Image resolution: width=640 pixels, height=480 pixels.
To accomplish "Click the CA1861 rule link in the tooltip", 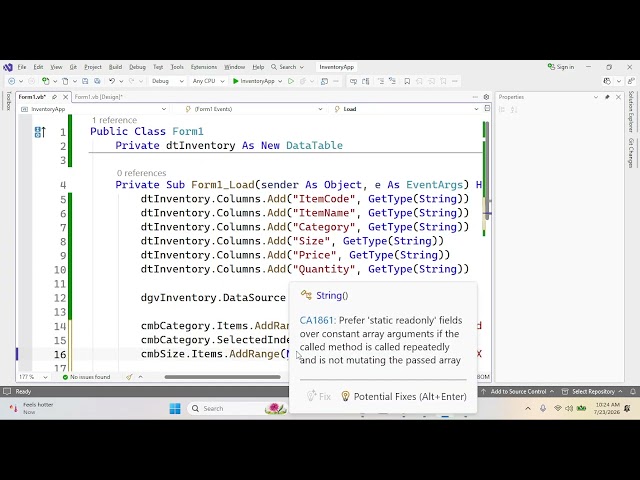I will click(x=316, y=320).
